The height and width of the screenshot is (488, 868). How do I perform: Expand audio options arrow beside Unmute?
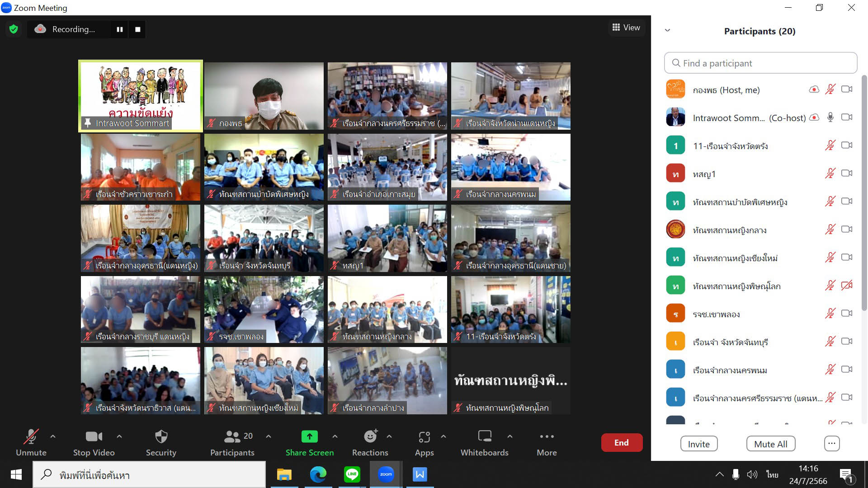pos(53,436)
